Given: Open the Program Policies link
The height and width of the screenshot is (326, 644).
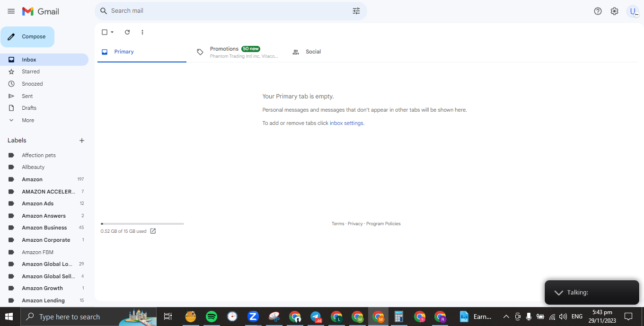Looking at the screenshot, I should [383, 224].
